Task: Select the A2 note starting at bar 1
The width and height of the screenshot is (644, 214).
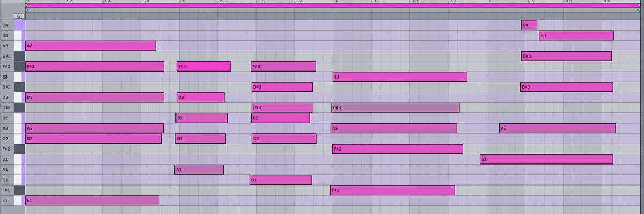Action: point(94,128)
